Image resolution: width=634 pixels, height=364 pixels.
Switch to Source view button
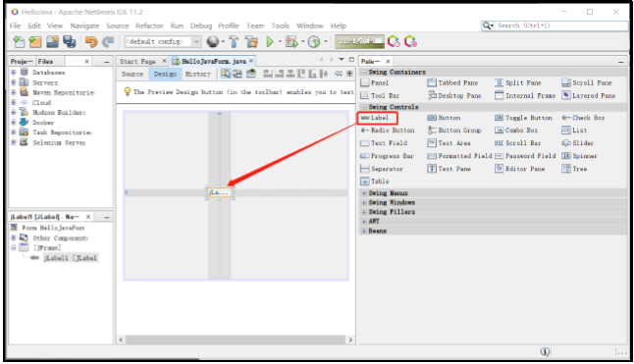coord(132,74)
